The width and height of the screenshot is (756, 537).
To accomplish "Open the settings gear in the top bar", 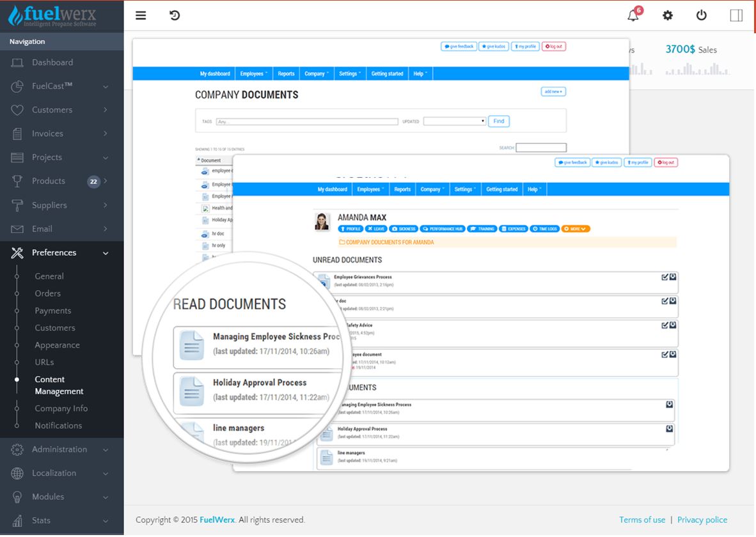I will click(x=668, y=15).
